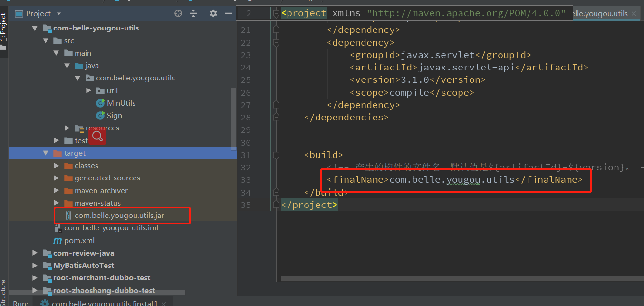Screen dimensions: 644x306
Task: Click the artifactId javax.servlet-api line
Action: (x=469, y=67)
